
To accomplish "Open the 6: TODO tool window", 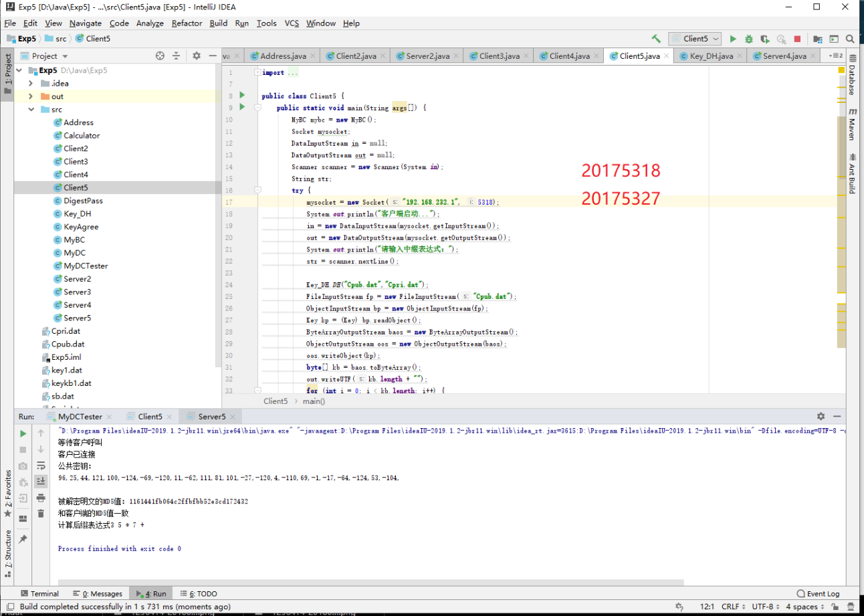I will (199, 593).
